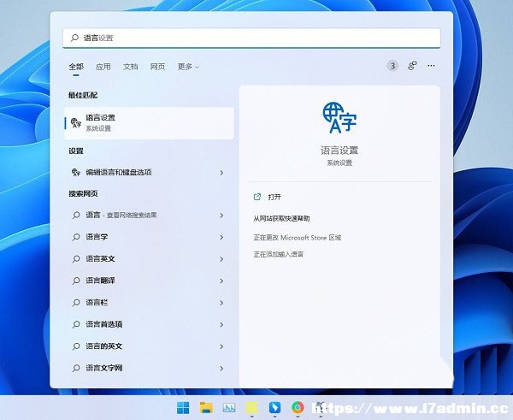Open the three-dot more options menu

431,66
